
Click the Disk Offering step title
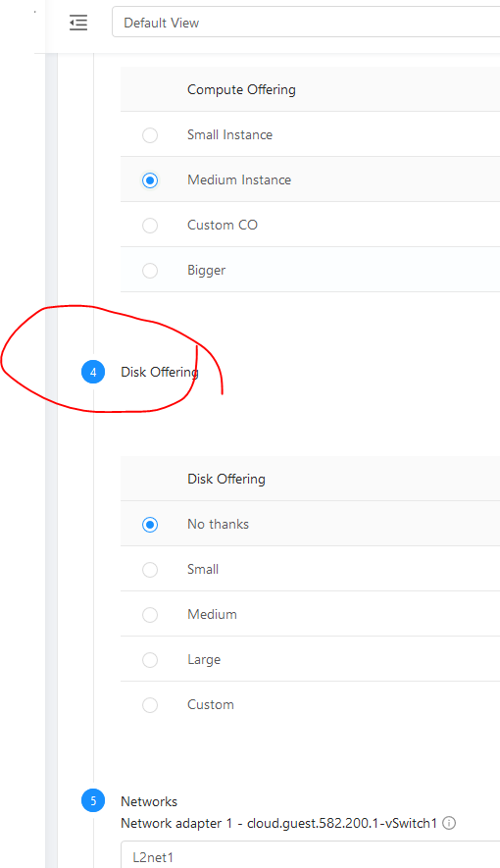159,372
